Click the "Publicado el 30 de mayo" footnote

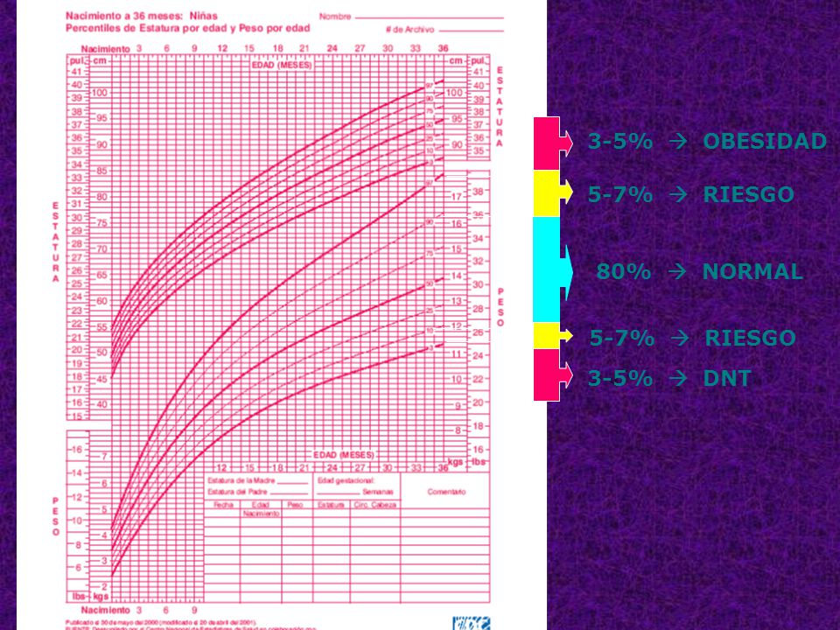pyautogui.click(x=161, y=622)
